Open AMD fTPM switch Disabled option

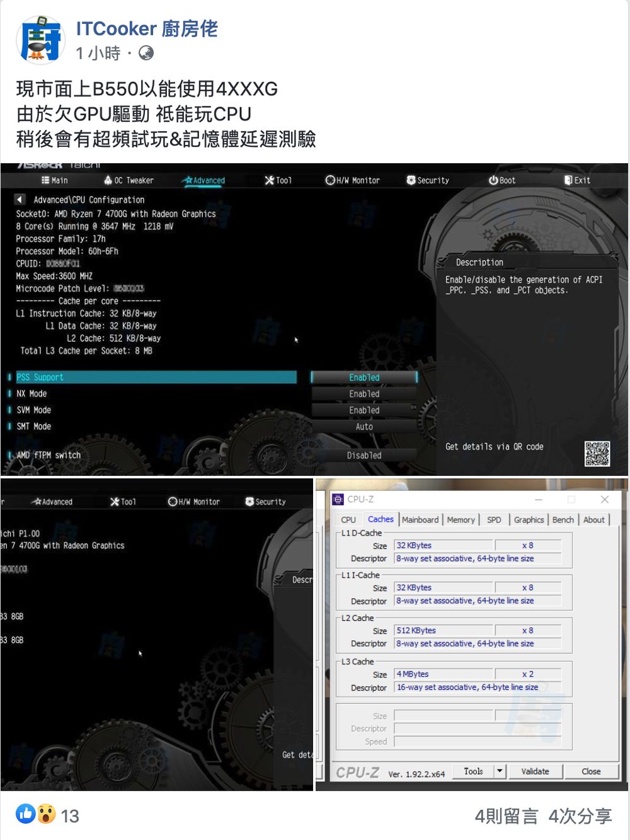coord(364,455)
